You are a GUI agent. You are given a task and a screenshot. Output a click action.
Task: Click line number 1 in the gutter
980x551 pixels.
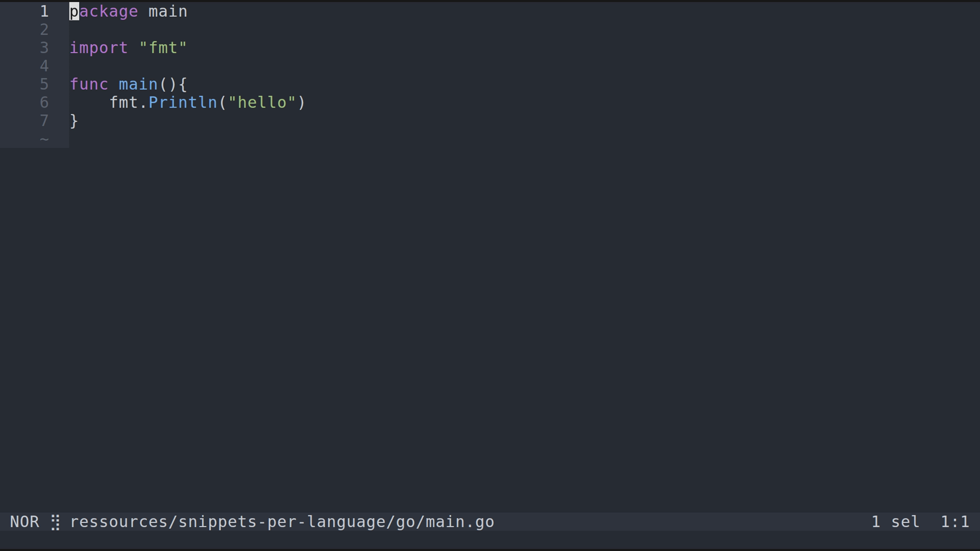coord(44,11)
